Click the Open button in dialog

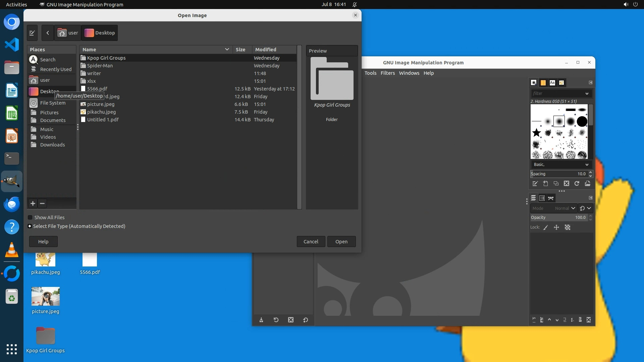point(341,242)
